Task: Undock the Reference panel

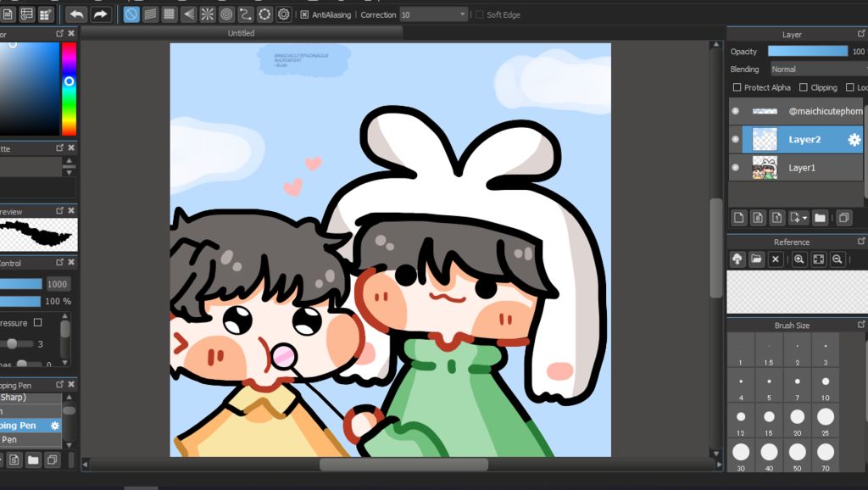Action: [861, 242]
